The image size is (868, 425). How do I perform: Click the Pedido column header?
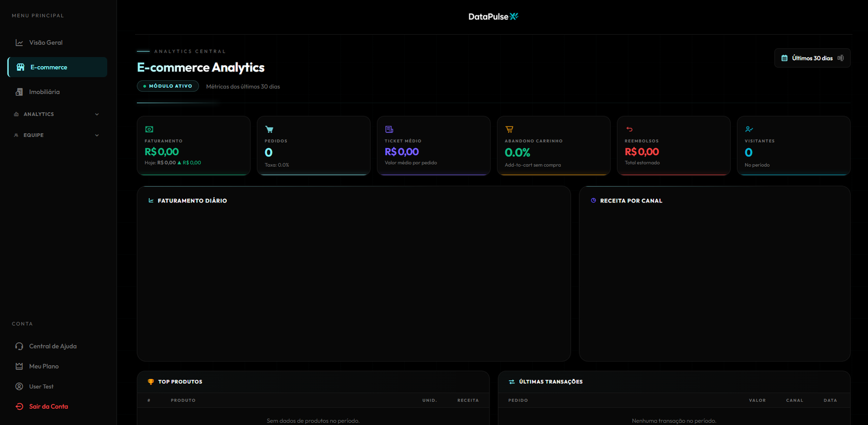click(518, 401)
